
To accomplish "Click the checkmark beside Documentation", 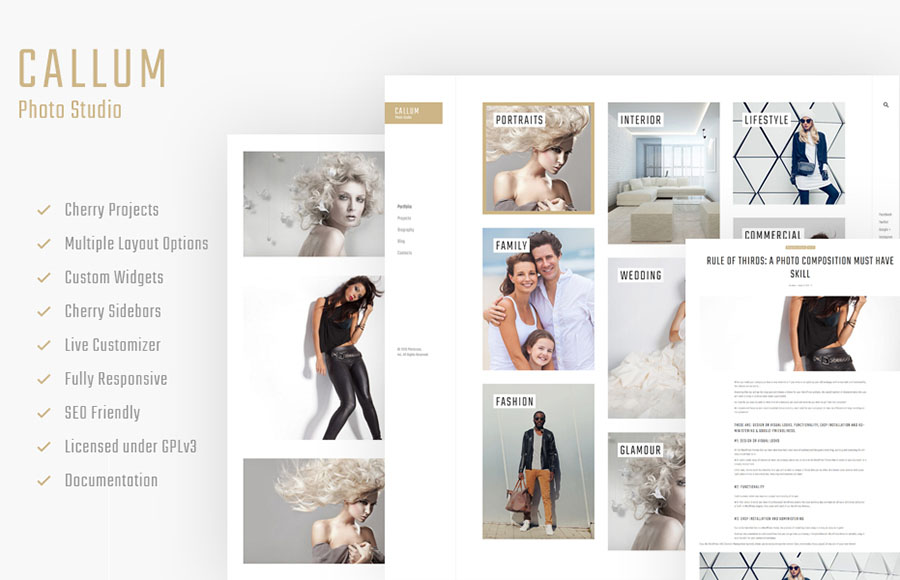I will [x=44, y=481].
